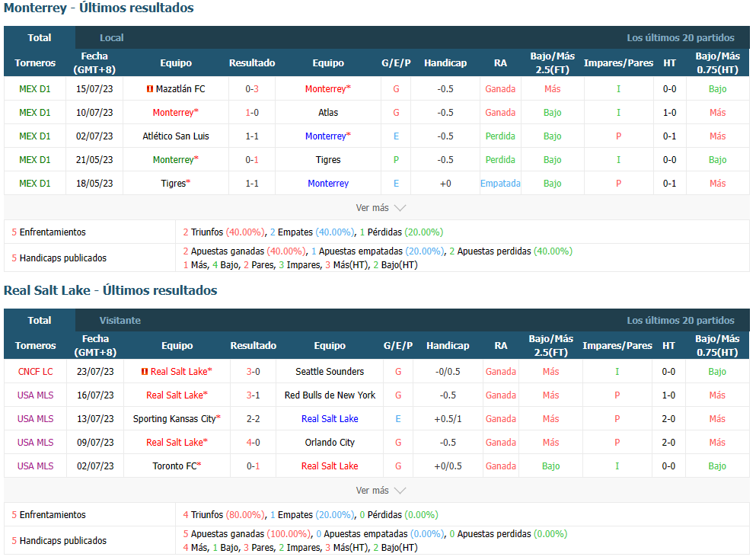Click the red card icon beside Real Salt Lake 23/07/23
This screenshot has height=560, width=756.
[145, 371]
